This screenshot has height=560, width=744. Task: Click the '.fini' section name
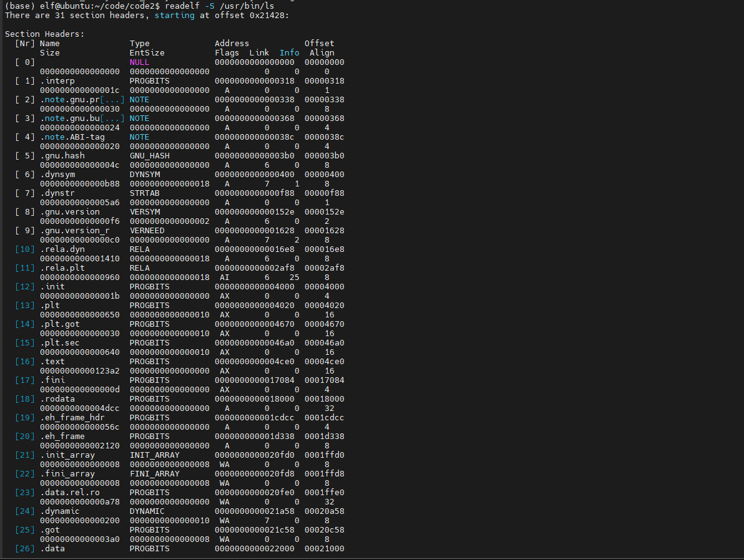point(52,380)
